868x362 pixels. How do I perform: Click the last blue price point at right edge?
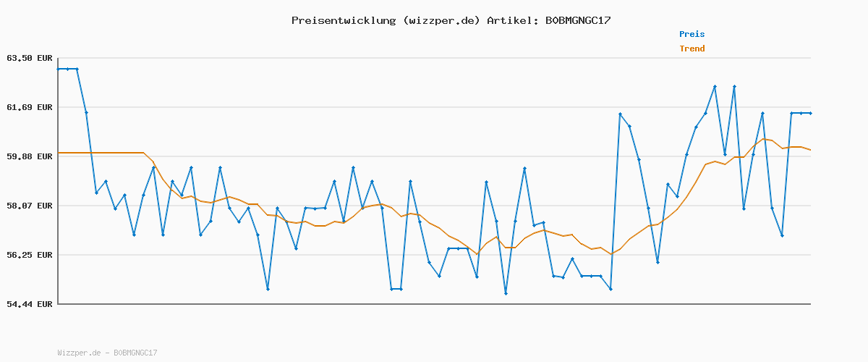[810, 113]
